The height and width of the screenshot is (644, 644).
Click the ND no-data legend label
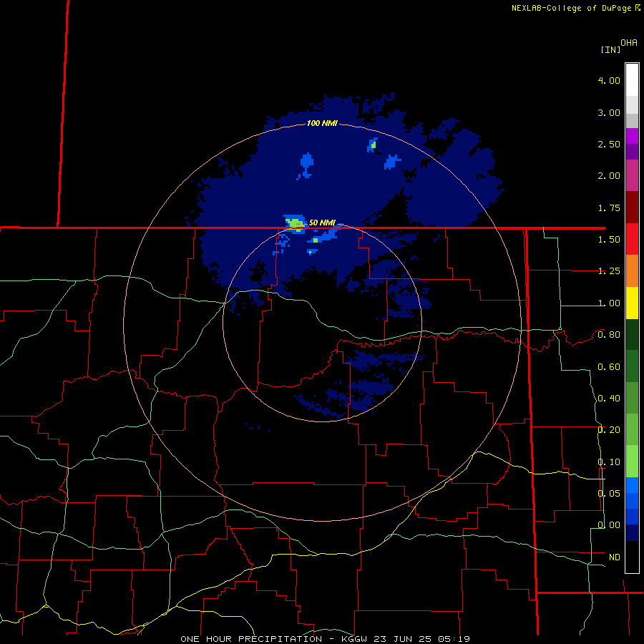[x=615, y=557]
